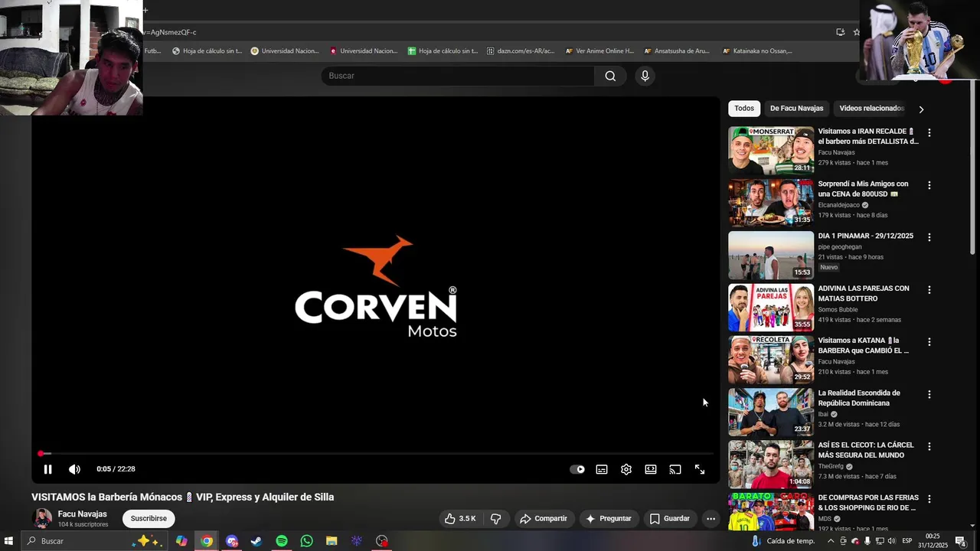Show more filter chips with right arrow
Image resolution: width=980 pixels, height=551 pixels.
pos(921,109)
